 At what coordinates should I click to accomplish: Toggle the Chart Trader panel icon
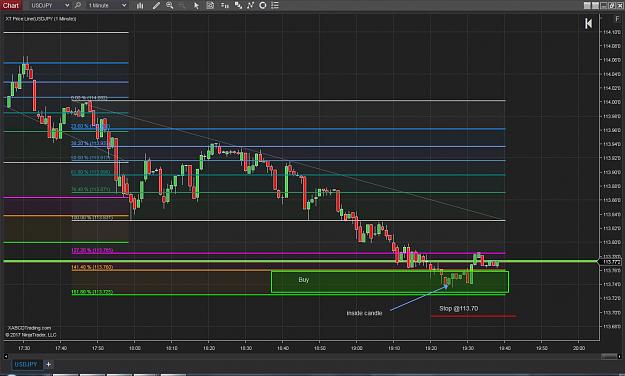pyautogui.click(x=210, y=5)
